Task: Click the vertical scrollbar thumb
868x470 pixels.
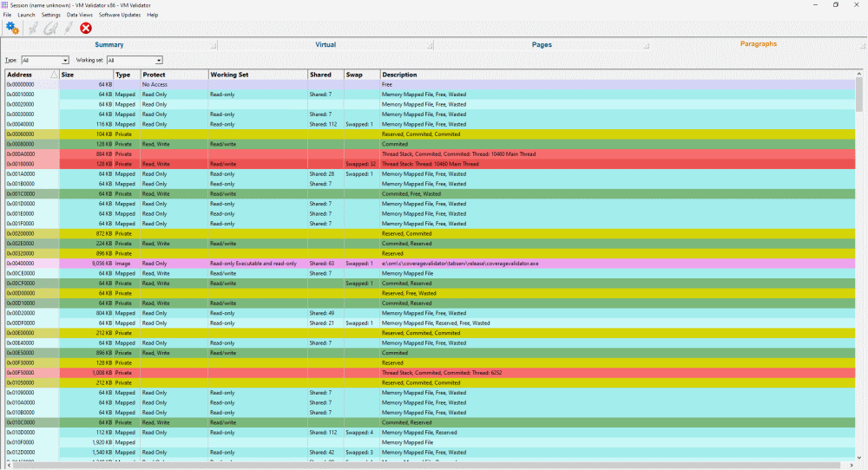Action: pos(859,94)
